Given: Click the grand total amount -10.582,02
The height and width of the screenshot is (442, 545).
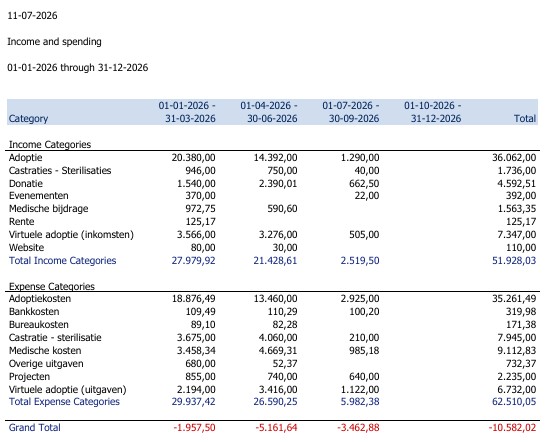Looking at the screenshot, I should [x=512, y=427].
